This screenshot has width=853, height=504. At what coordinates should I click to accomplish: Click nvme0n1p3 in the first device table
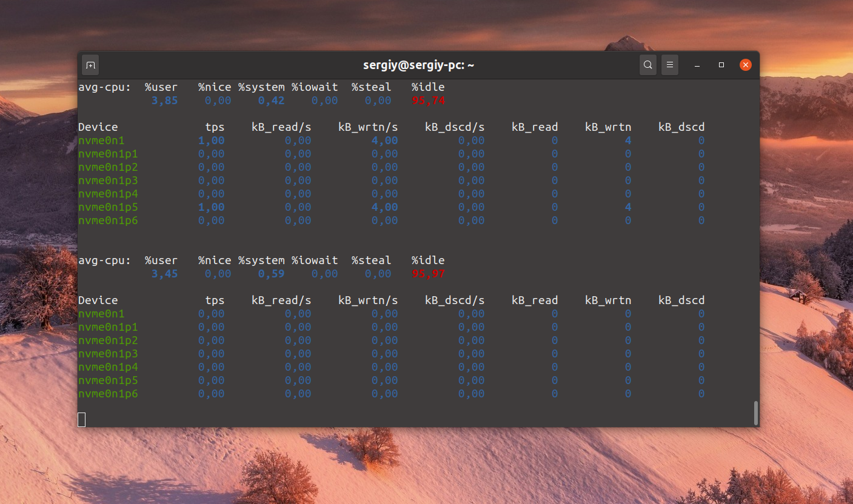tap(108, 181)
